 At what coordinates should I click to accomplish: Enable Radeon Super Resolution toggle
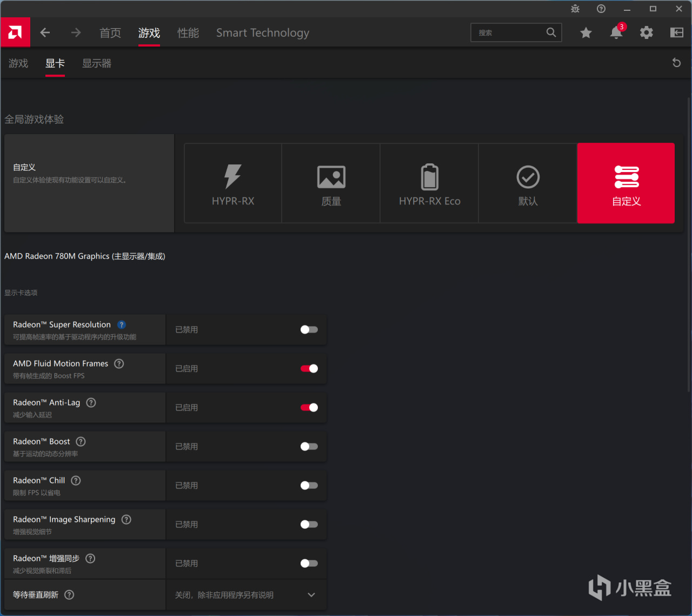point(309,330)
